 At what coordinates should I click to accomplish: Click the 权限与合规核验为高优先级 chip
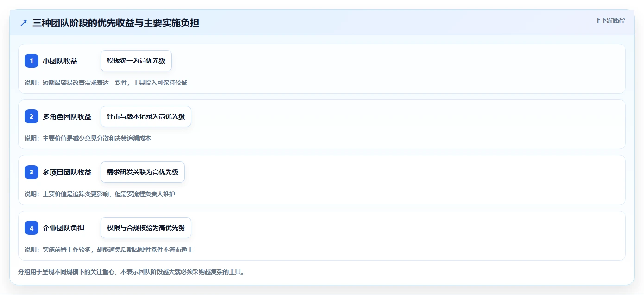pos(146,228)
